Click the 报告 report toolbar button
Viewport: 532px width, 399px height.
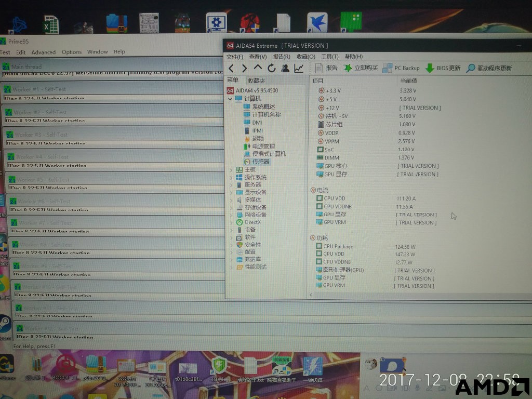pos(326,68)
